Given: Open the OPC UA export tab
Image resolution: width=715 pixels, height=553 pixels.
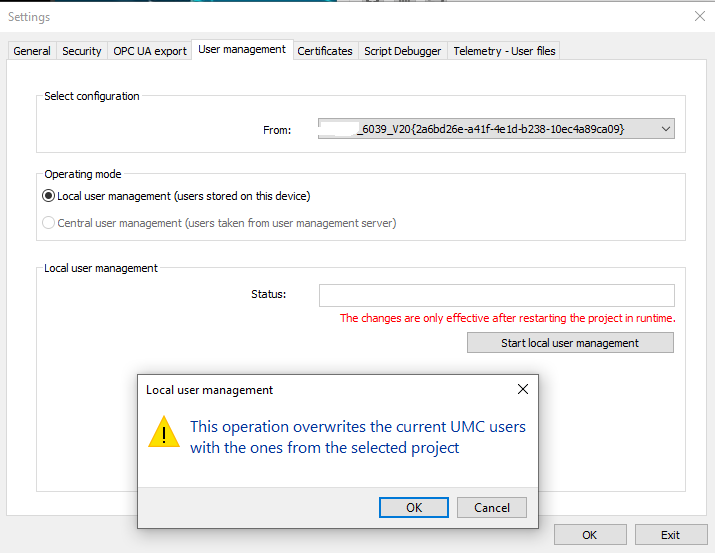Looking at the screenshot, I should [150, 51].
